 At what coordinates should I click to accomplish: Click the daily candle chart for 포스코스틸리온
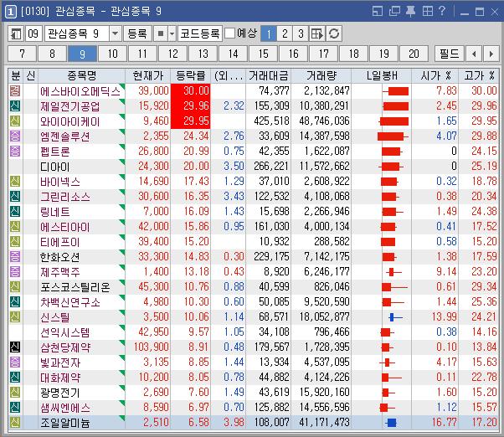[x=394, y=287]
